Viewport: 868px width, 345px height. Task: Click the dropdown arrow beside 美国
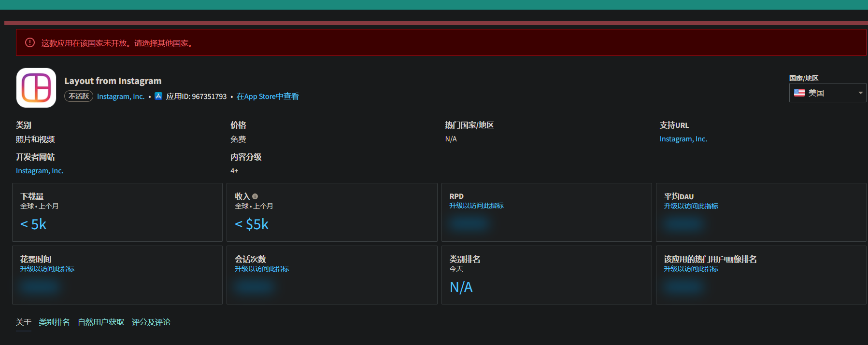pyautogui.click(x=860, y=93)
